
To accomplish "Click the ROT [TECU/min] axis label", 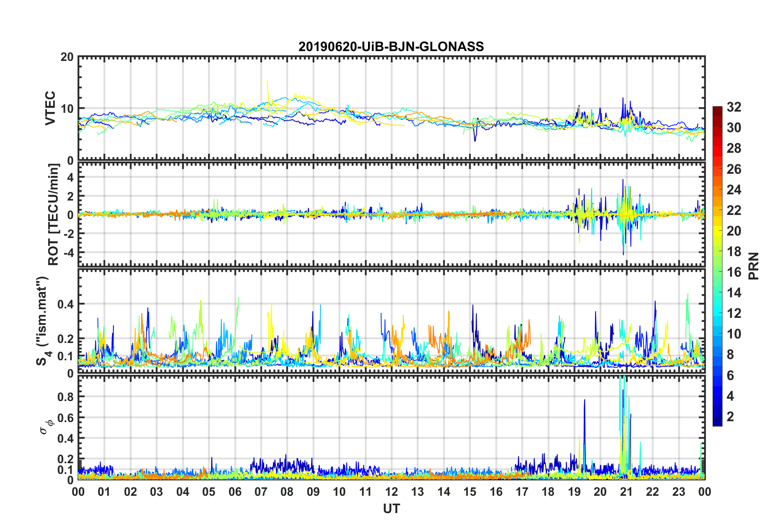I will pyautogui.click(x=54, y=214).
